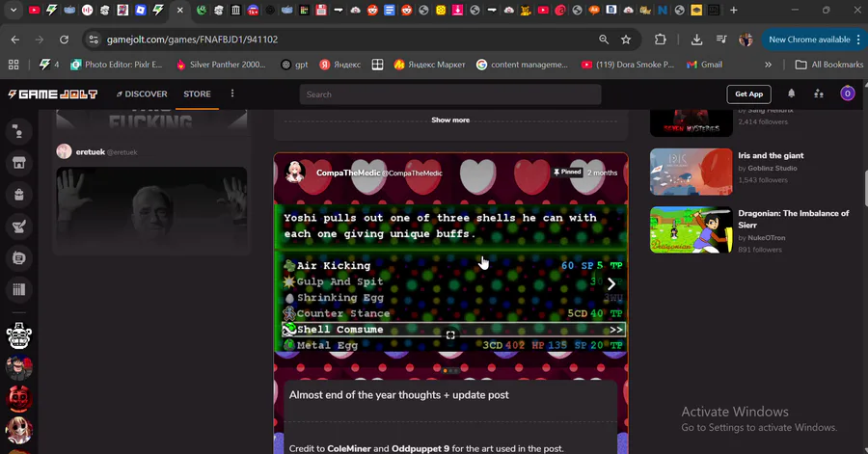The height and width of the screenshot is (454, 868).
Task: Open the header three-dot more menu
Action: point(232,93)
